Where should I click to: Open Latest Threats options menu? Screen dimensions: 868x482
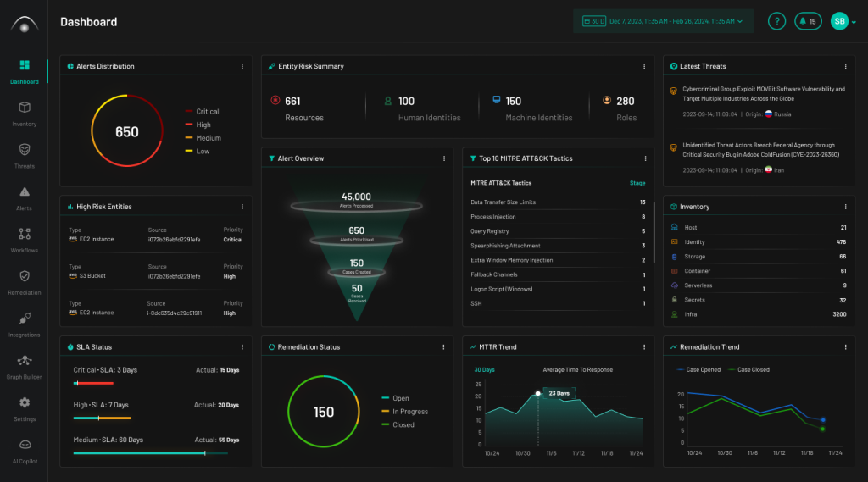845,66
